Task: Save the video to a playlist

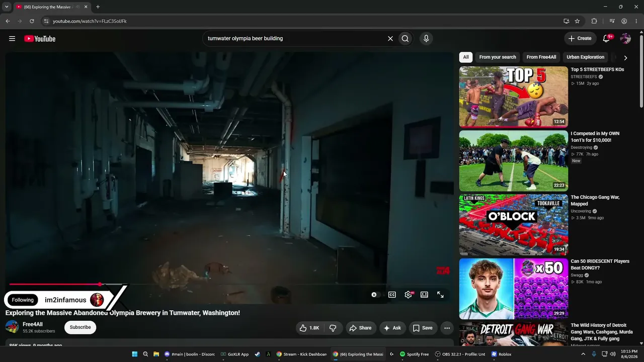Action: tap(423, 328)
